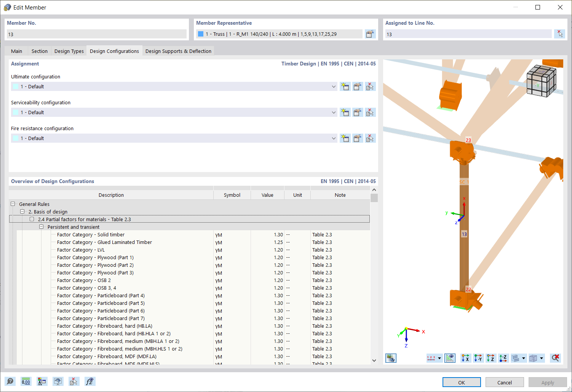Open the numbering display dropdown in preview
The width and height of the screenshot is (572, 392).
(x=439, y=358)
